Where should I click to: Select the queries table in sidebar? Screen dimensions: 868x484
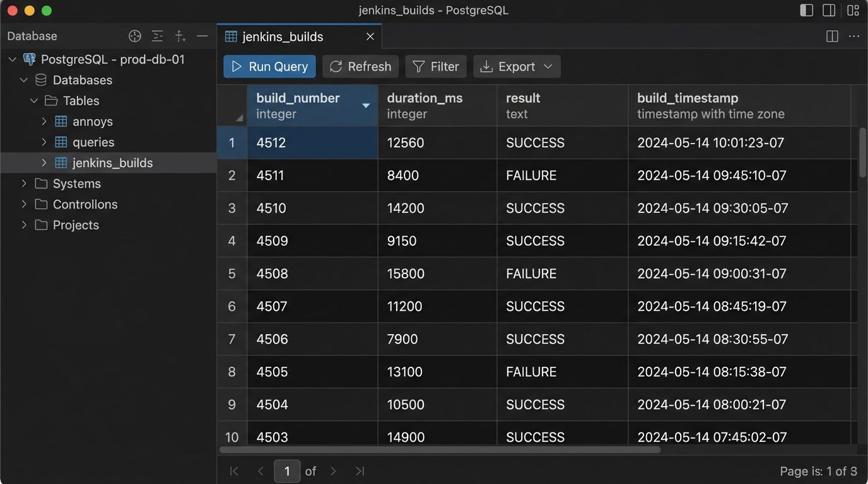coord(93,142)
